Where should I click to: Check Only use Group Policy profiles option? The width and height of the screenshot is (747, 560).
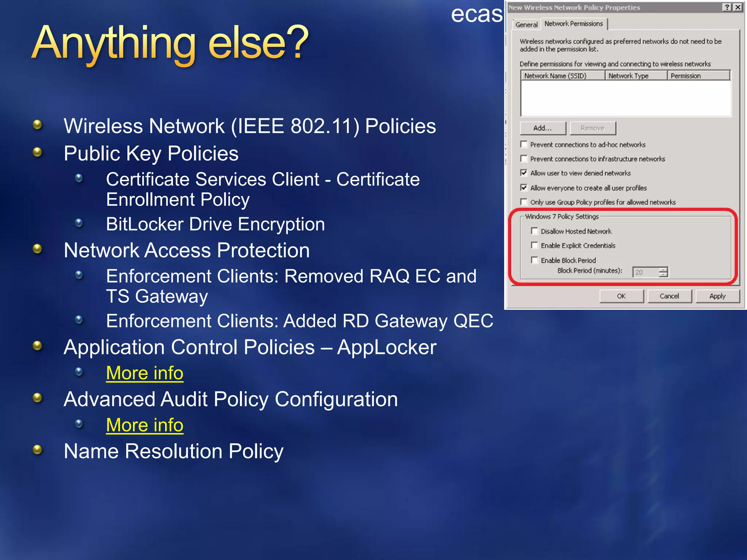coord(524,202)
